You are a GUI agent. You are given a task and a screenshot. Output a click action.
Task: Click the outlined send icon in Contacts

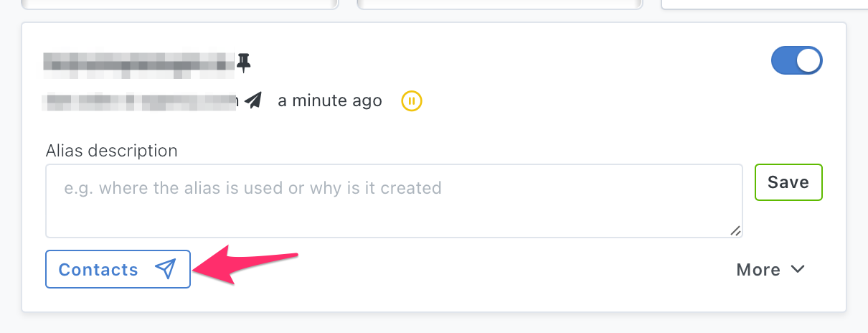click(166, 269)
